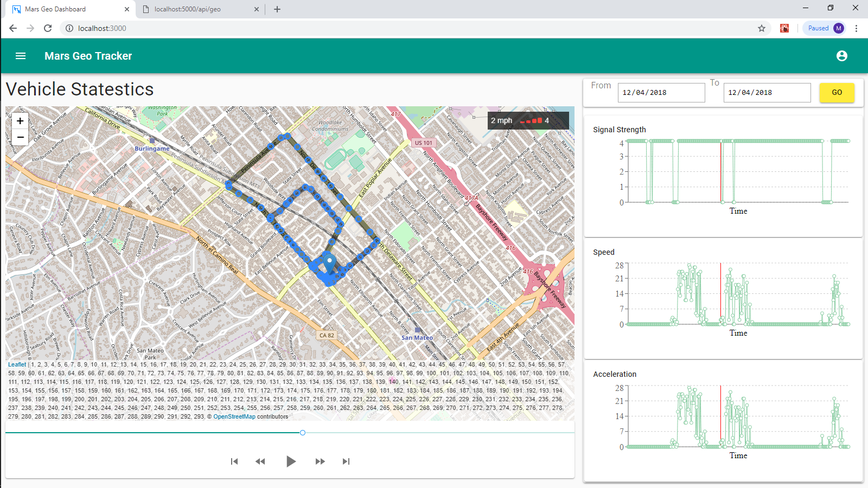
Task: Fast forward the vehicle playback
Action: [x=320, y=461]
